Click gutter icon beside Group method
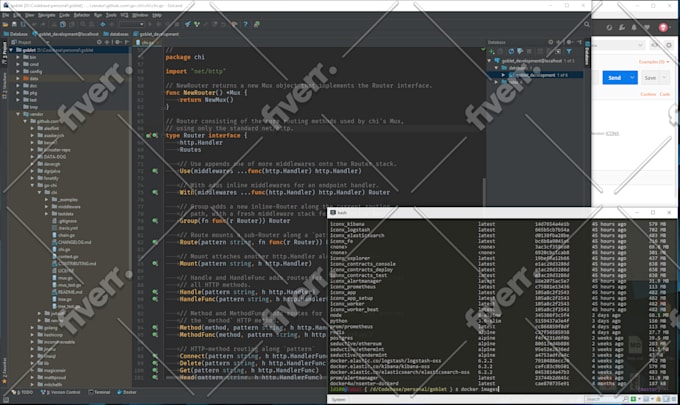Image resolution: width=680 pixels, height=405 pixels. click(155, 221)
